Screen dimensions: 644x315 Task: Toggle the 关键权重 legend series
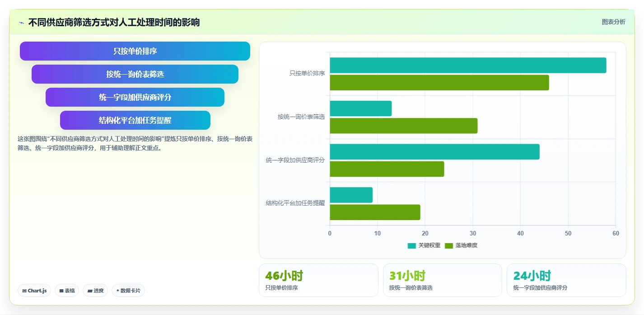point(424,245)
